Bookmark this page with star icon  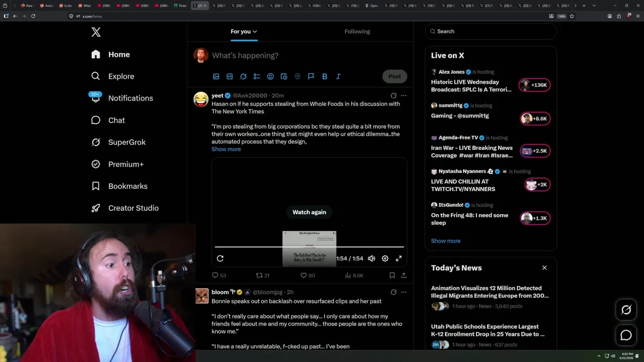coord(572,16)
